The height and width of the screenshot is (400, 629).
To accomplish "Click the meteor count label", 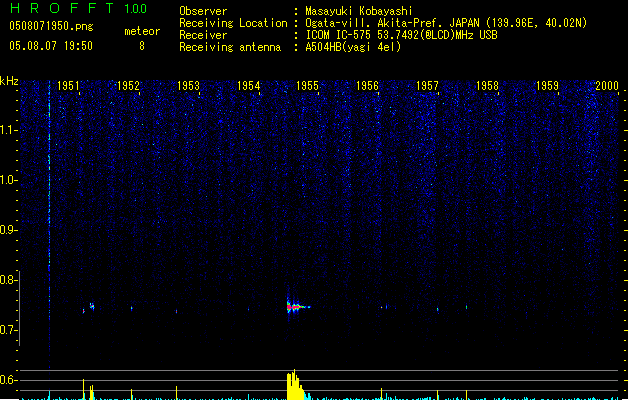I will pyautogui.click(x=142, y=31).
